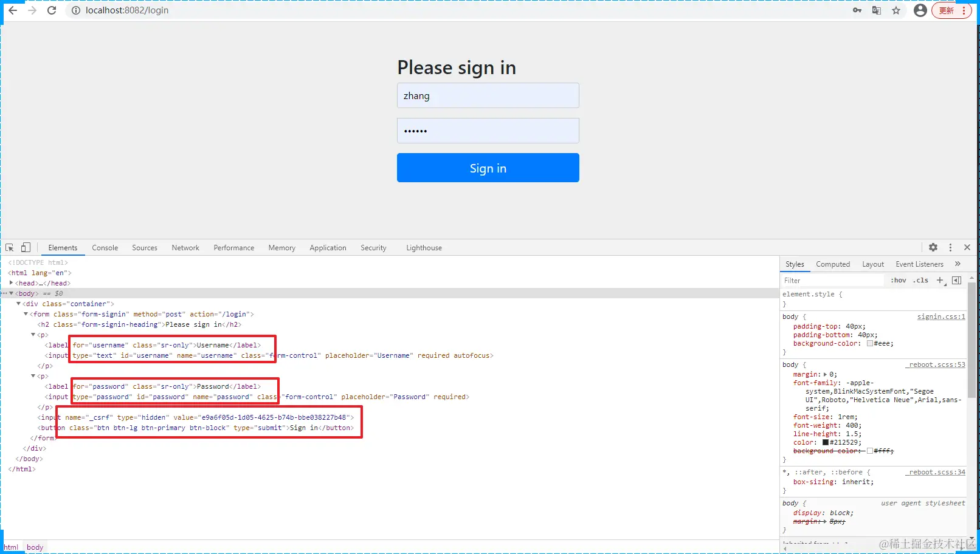
Task: Collapse the form-signin form node
Action: click(26, 314)
